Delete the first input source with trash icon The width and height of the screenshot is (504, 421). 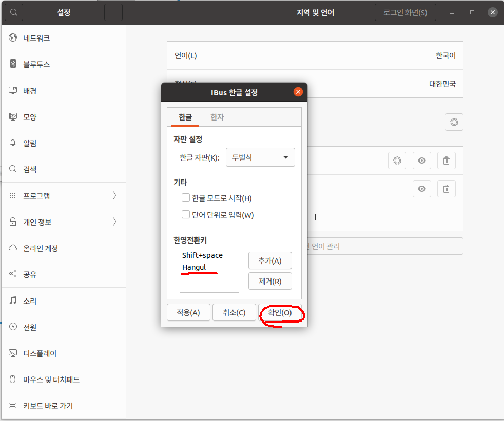446,161
